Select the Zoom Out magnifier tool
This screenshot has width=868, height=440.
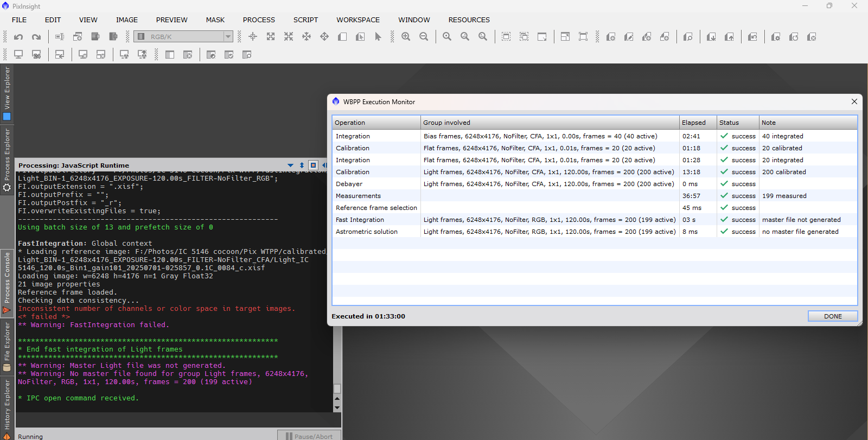(424, 37)
